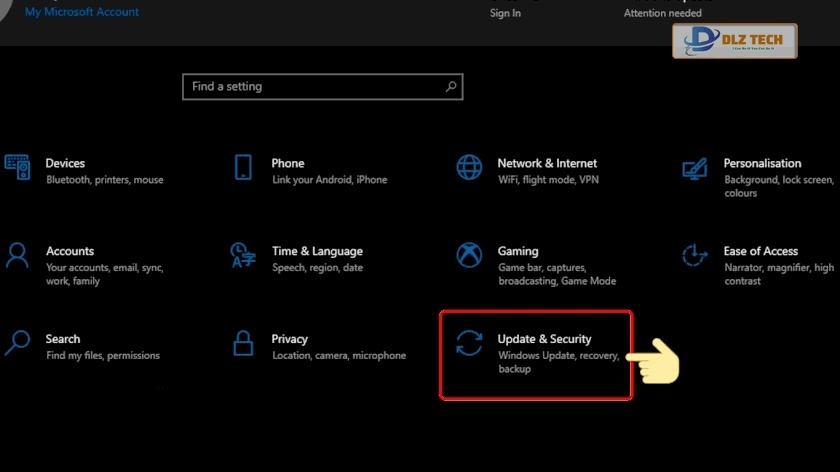Open Network & Internet globe icon

tap(469, 167)
